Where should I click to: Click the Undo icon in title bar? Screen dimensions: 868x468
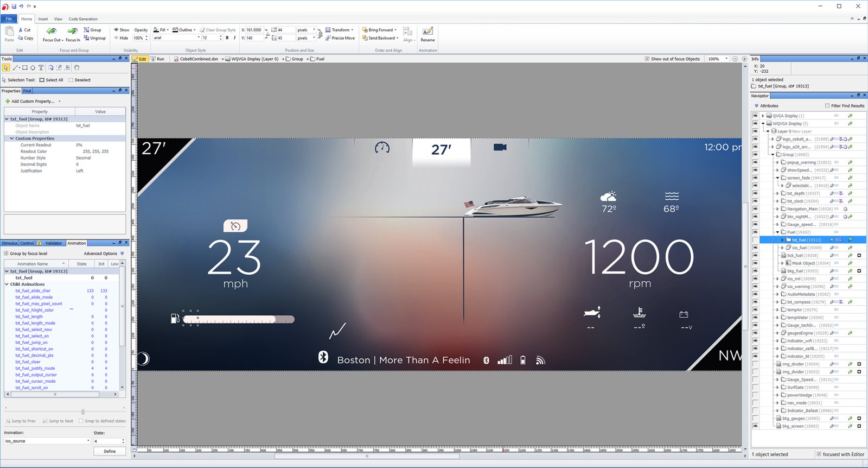(21, 7)
